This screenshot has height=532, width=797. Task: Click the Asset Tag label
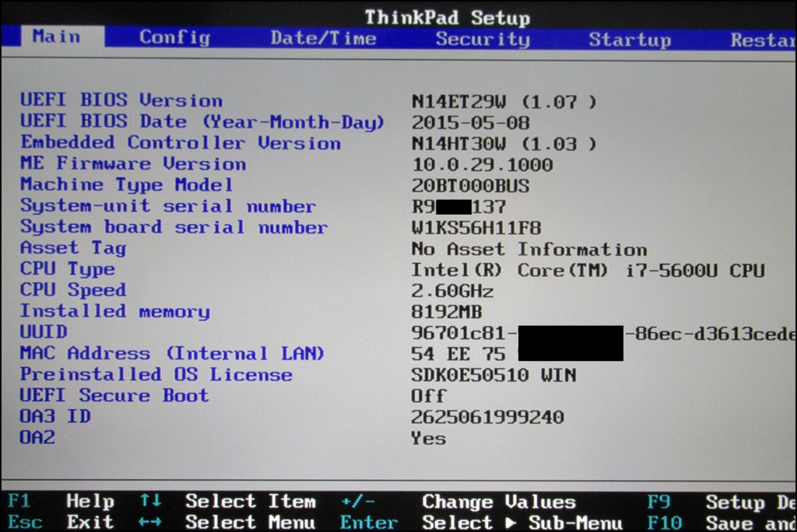[73, 248]
